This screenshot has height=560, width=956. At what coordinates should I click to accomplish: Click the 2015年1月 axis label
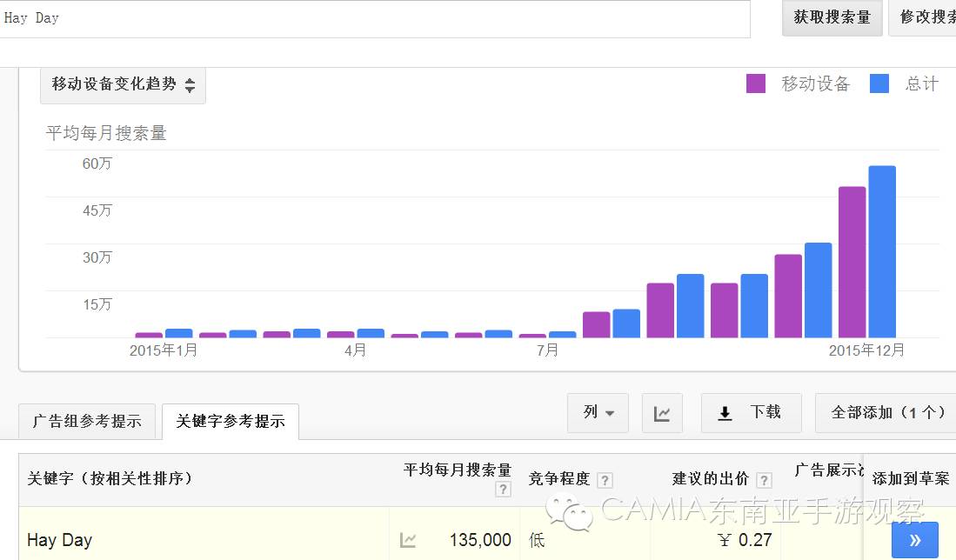[x=164, y=350]
